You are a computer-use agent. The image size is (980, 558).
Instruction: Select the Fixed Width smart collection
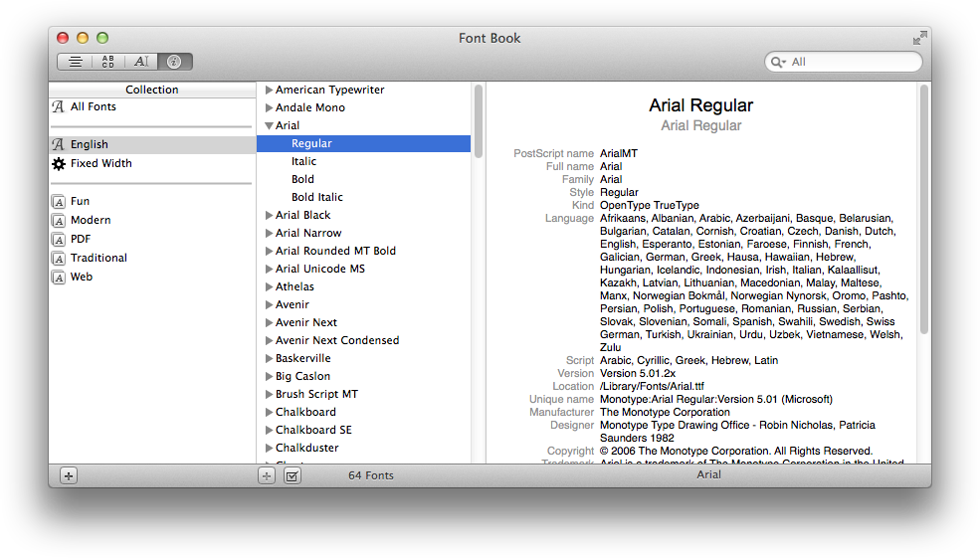(100, 163)
